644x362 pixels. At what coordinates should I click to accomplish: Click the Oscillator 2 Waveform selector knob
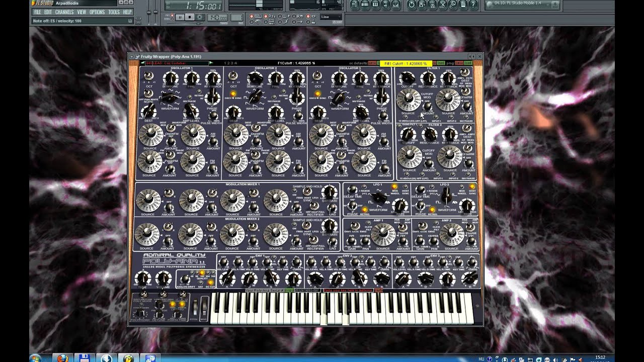click(255, 97)
